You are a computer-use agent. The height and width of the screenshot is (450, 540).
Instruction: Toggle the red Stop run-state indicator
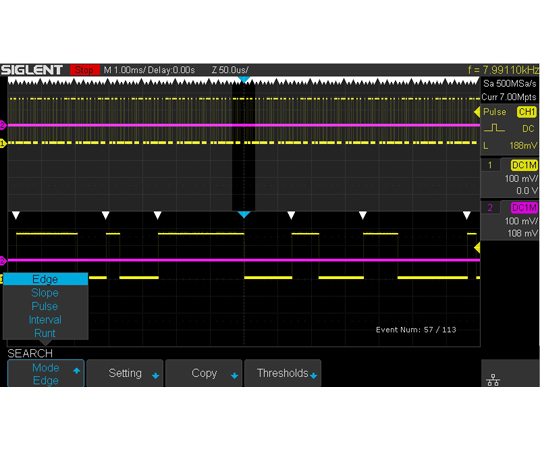(85, 70)
